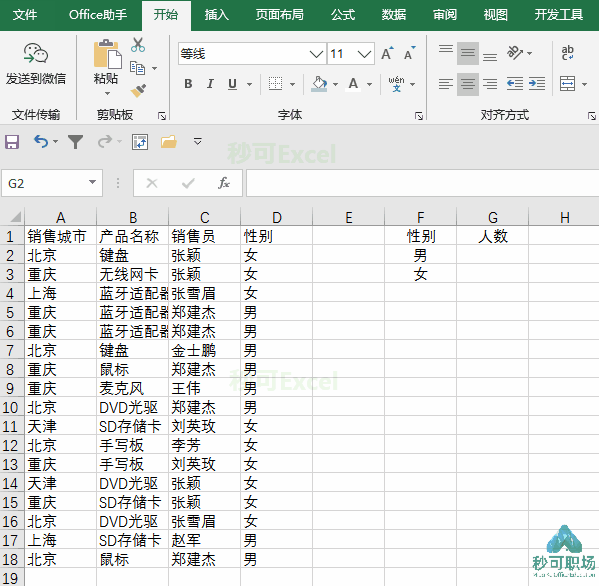The height and width of the screenshot is (586, 599).
Task: Click the Name Box showing G2
Action: 52,183
